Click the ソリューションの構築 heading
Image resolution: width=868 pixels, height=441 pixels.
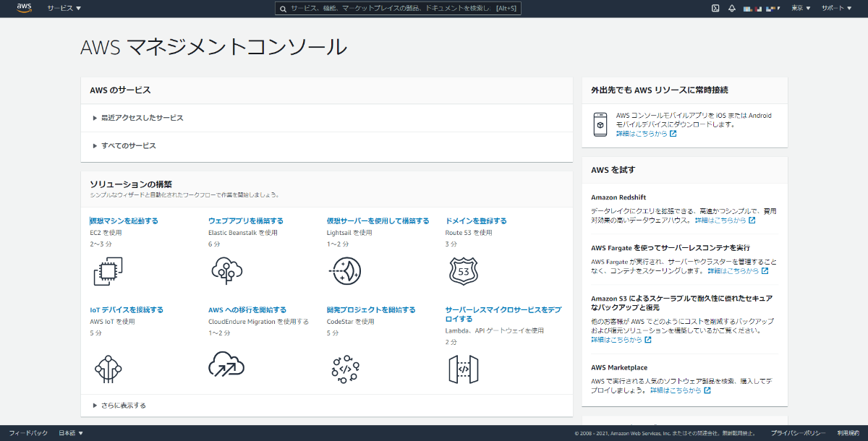131,184
